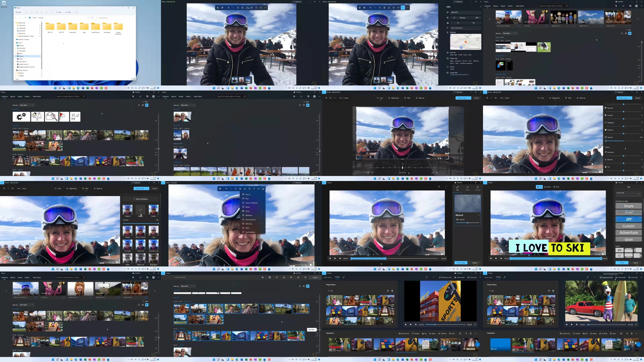The height and width of the screenshot is (362, 644).
Task: Choose the Simple animated text style
Action: point(629,206)
